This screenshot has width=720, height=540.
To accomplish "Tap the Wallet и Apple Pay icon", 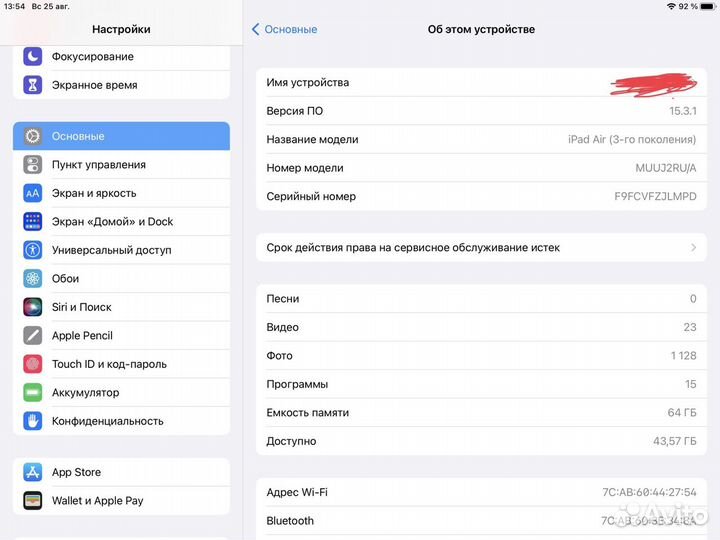I will click(33, 501).
